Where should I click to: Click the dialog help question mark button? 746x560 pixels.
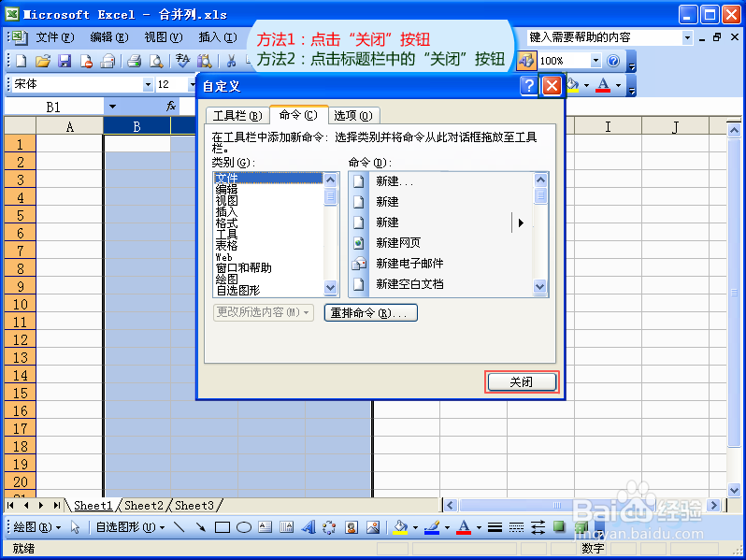(528, 86)
